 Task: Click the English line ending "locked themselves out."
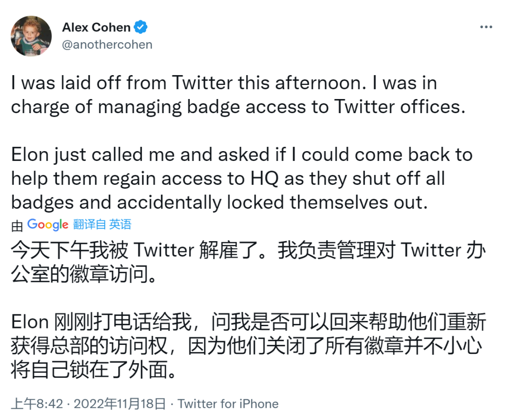pos(219,202)
